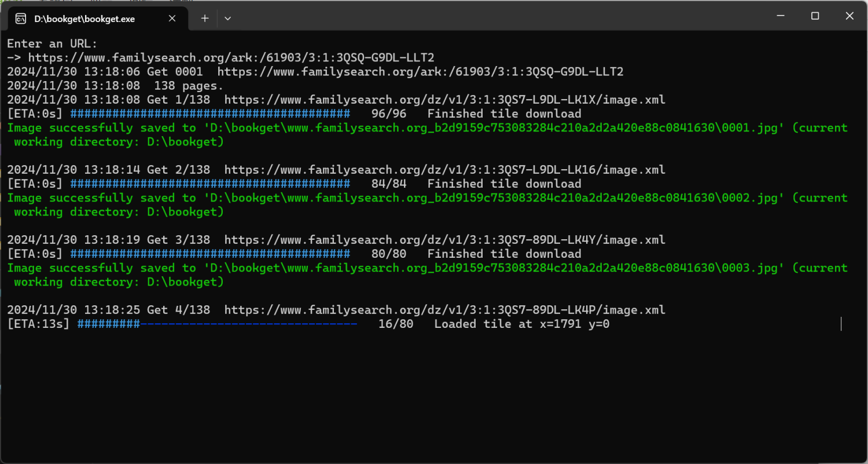Close the terminal window
Screen dimensions: 868x464
849,16
